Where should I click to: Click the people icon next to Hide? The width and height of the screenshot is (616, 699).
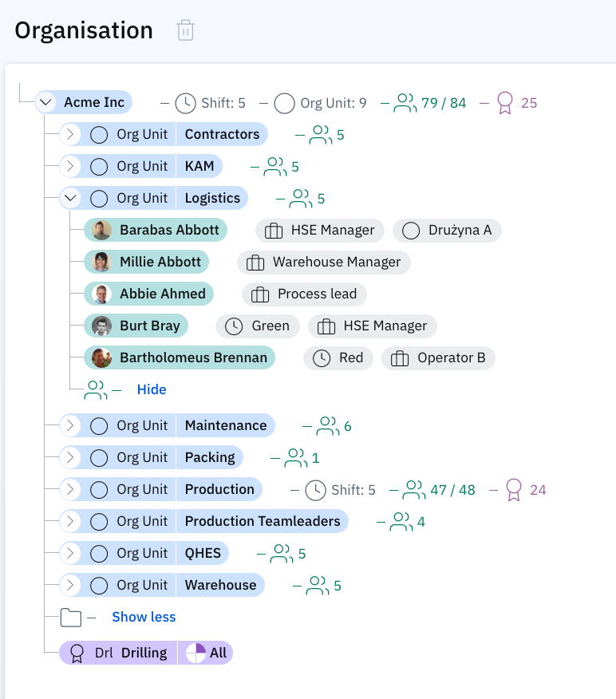coord(96,390)
